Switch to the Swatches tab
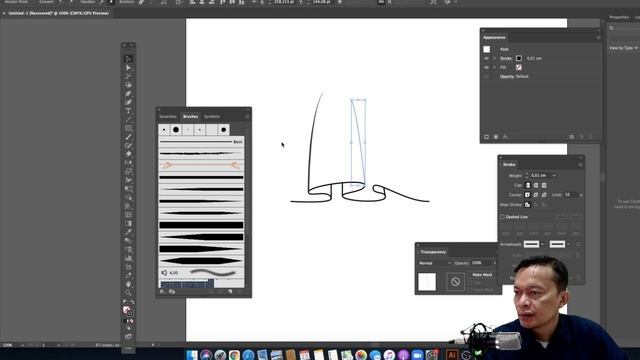Image resolution: width=640 pixels, height=360 pixels. click(x=168, y=116)
